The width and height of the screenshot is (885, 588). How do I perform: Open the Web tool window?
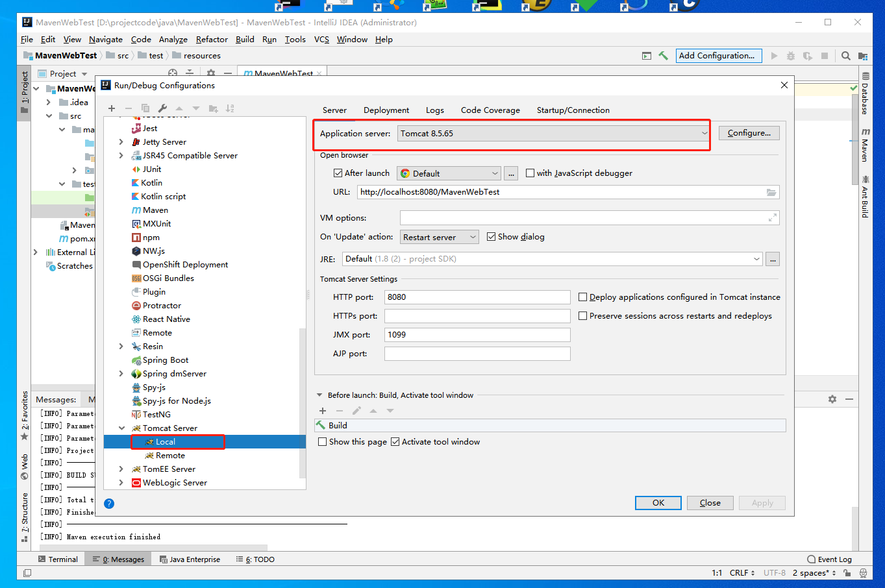click(25, 467)
